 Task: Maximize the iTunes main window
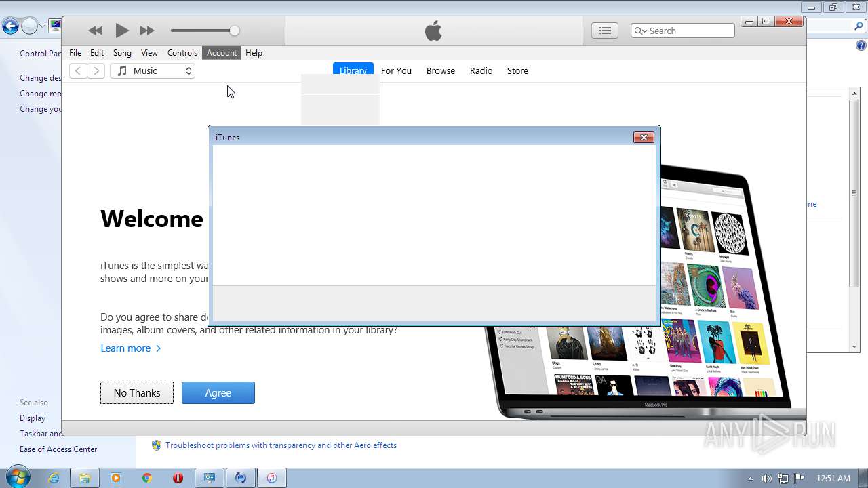click(x=766, y=22)
